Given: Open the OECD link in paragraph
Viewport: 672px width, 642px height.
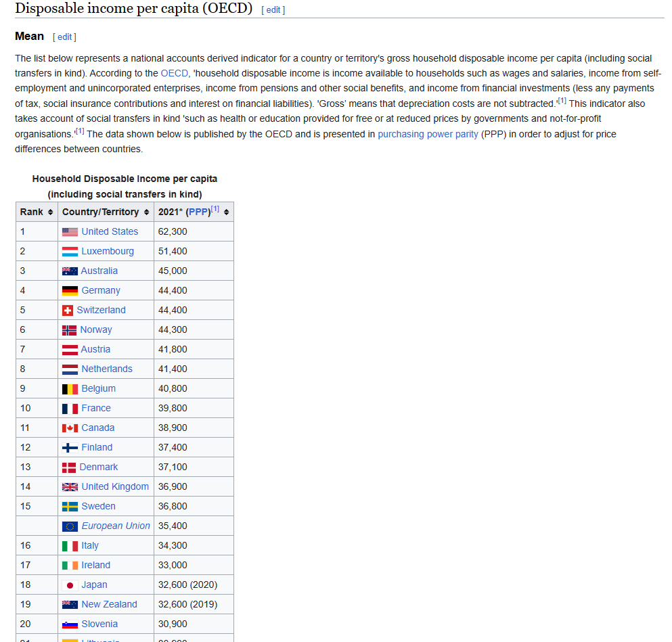Looking at the screenshot, I should 174,73.
